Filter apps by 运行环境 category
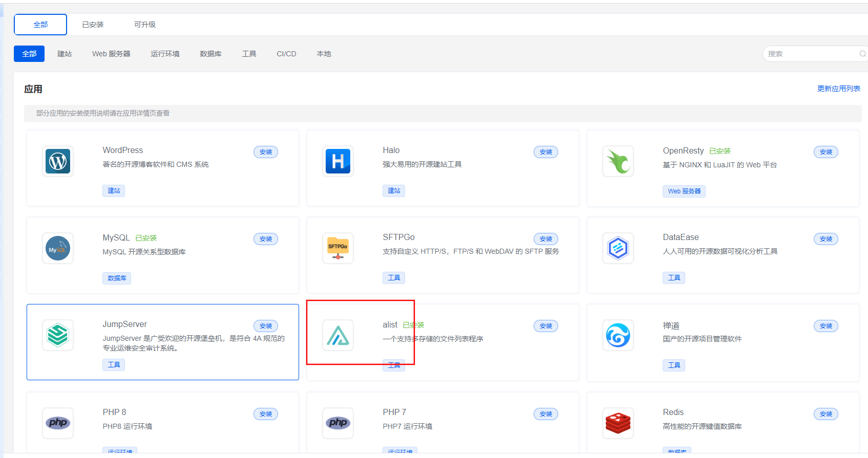The height and width of the screenshot is (458, 868). (x=165, y=54)
